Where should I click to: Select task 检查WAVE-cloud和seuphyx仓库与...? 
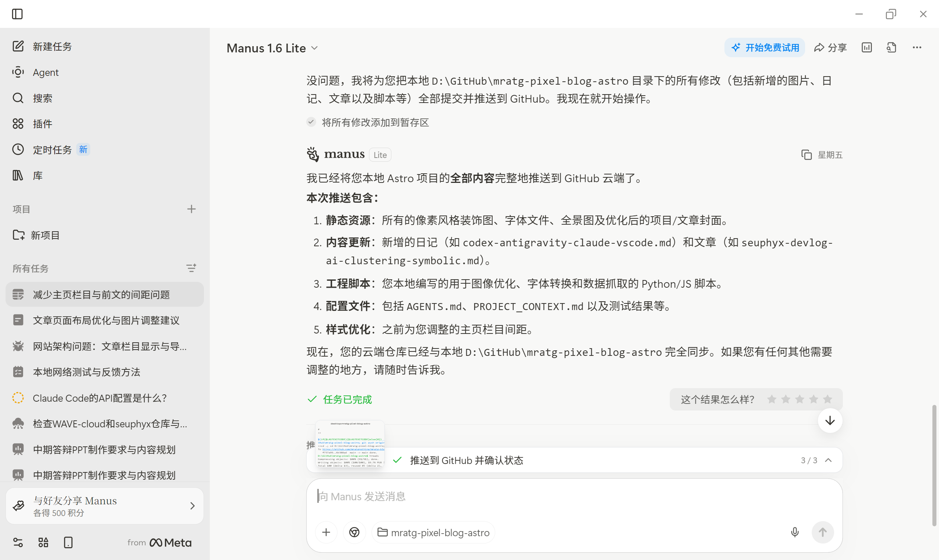click(105, 423)
